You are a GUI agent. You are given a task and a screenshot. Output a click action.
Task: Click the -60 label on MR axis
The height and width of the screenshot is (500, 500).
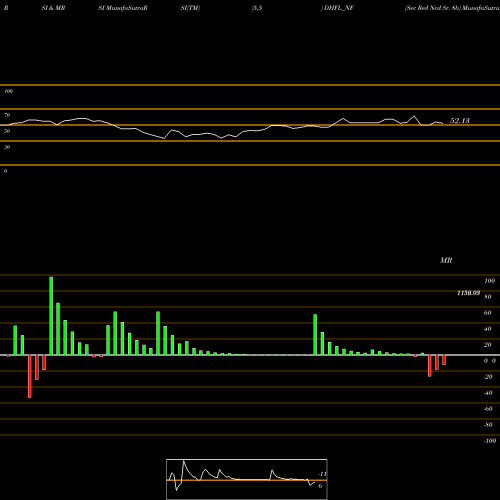488,409
